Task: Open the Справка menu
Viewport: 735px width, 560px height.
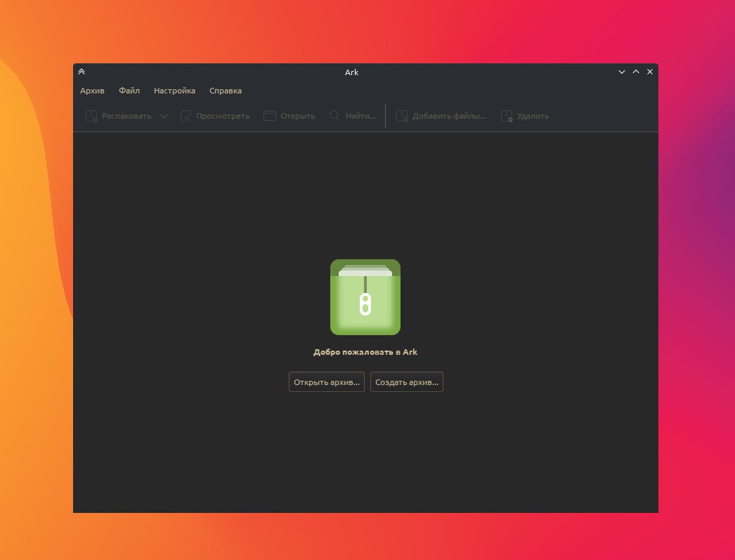Action: click(x=226, y=91)
